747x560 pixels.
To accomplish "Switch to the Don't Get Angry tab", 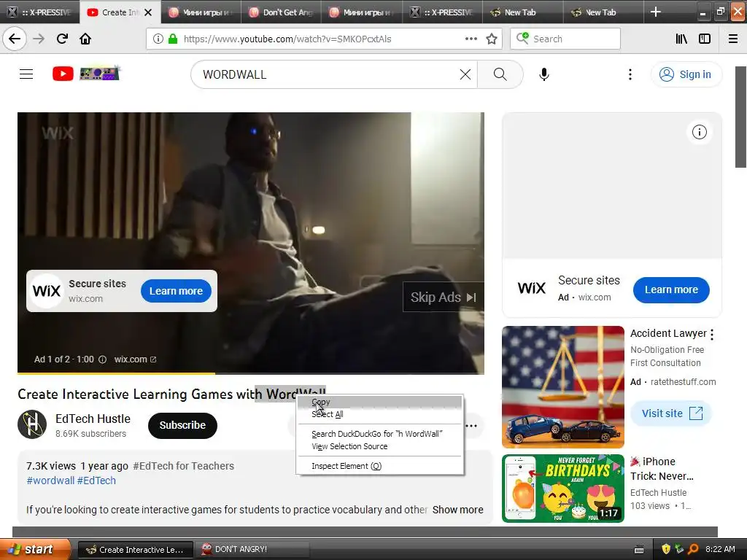I will pos(281,12).
